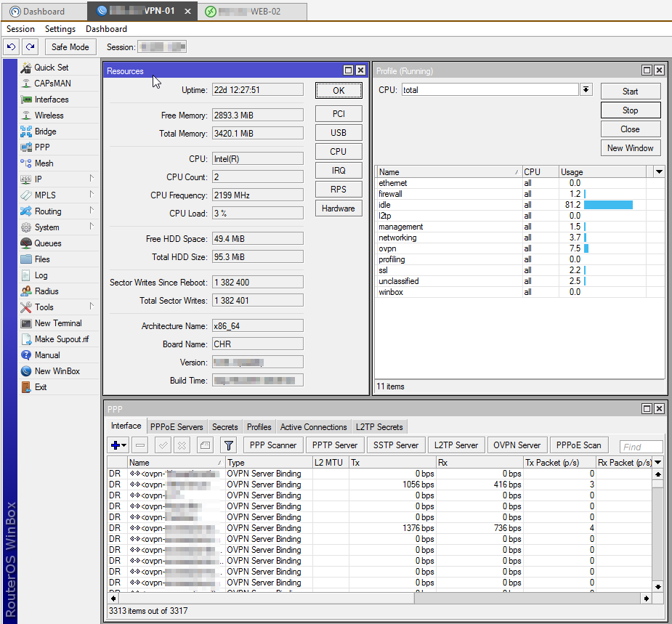Click the Undo arrow in the toolbar
The height and width of the screenshot is (624, 672).
point(11,46)
